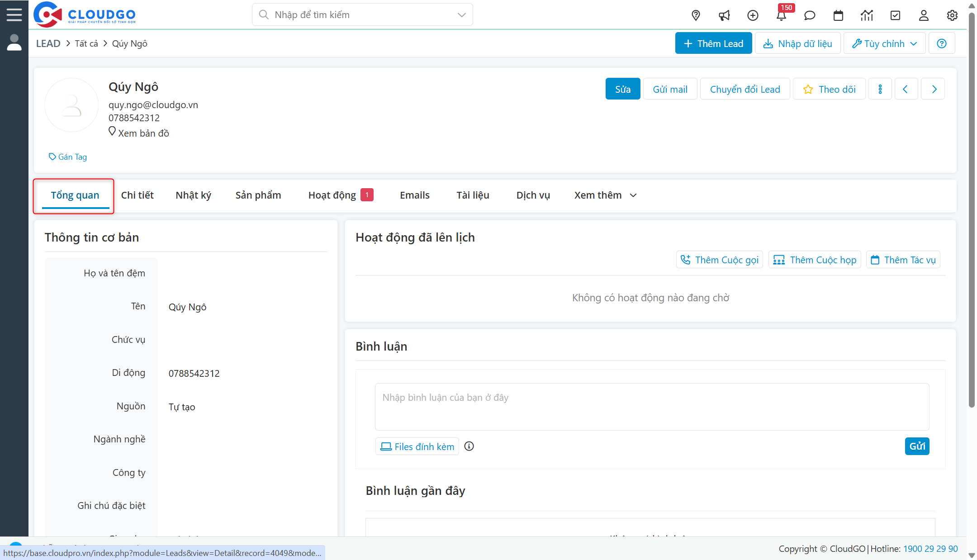This screenshot has width=977, height=560.
Task: Open the Hoạt động tab
Action: pos(332,195)
